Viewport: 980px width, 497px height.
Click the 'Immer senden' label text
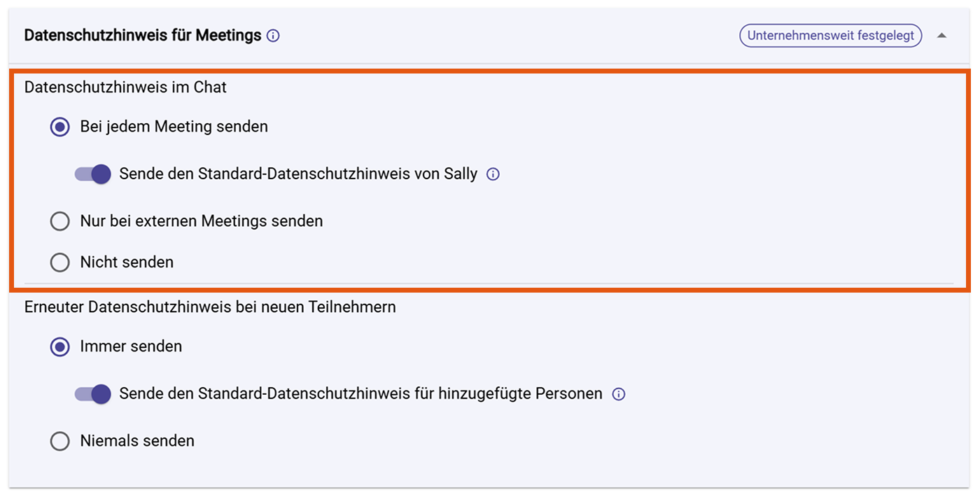(x=131, y=346)
